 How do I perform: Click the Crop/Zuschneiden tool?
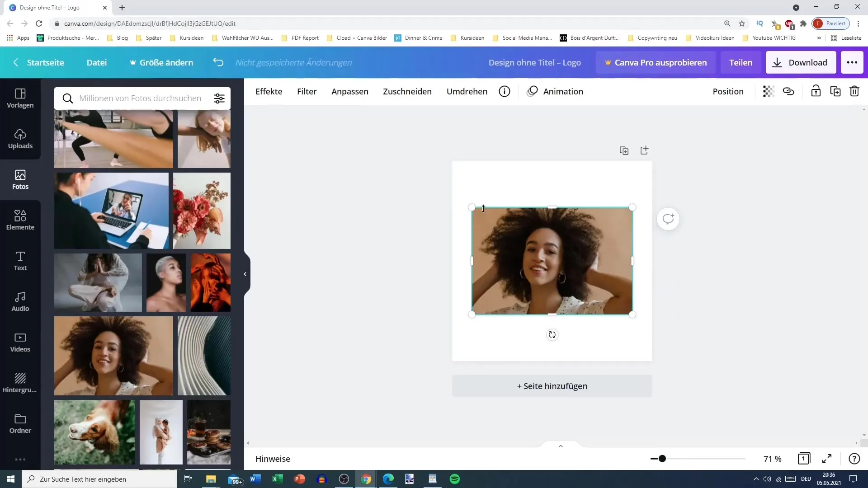[407, 91]
